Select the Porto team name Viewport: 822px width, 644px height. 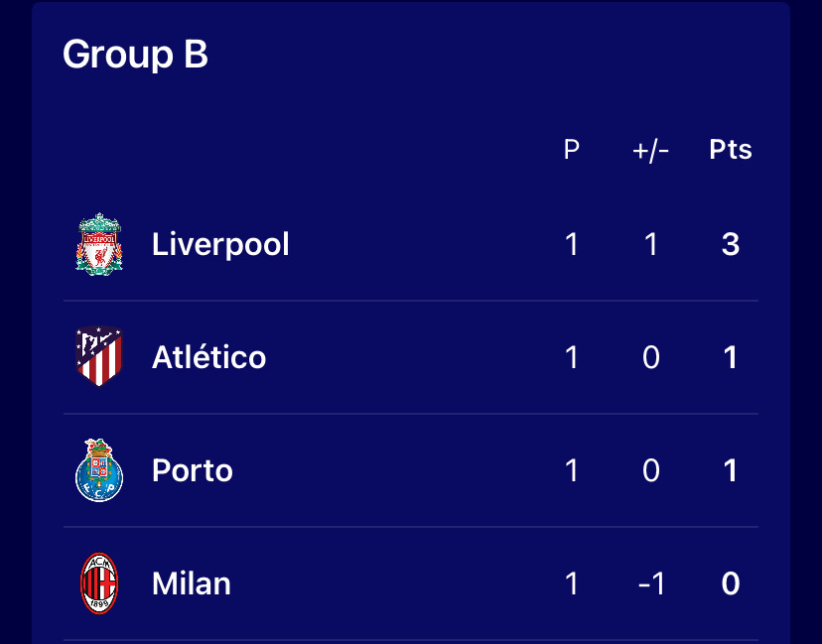[x=193, y=470]
